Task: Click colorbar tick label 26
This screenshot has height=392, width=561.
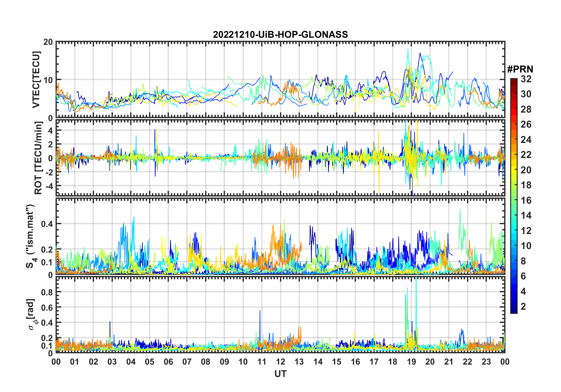Action: [x=526, y=124]
